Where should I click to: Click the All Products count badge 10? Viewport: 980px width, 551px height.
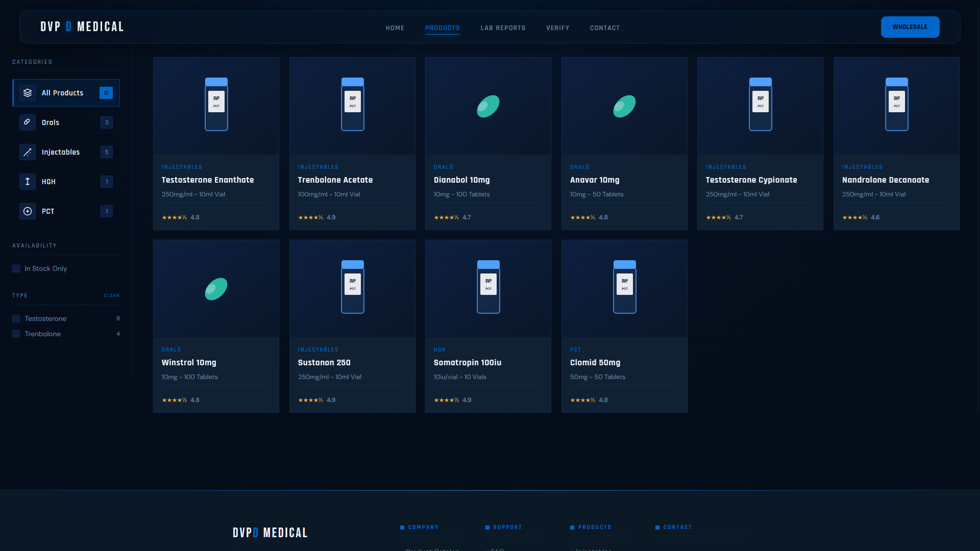tap(106, 93)
